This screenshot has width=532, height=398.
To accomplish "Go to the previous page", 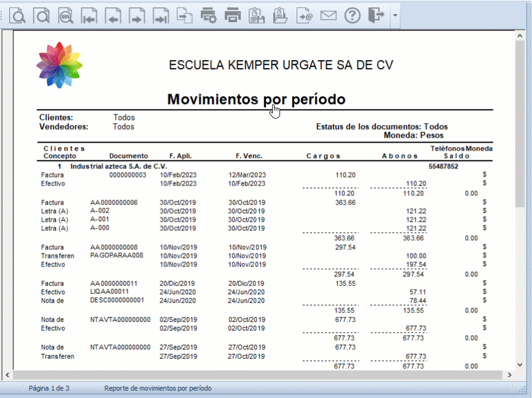I will click(113, 15).
